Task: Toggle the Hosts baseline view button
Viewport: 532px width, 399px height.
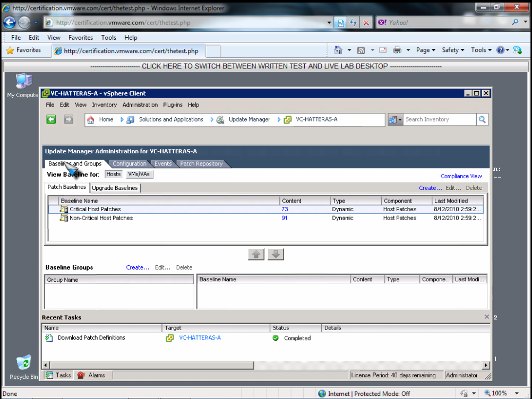Action: (x=113, y=174)
